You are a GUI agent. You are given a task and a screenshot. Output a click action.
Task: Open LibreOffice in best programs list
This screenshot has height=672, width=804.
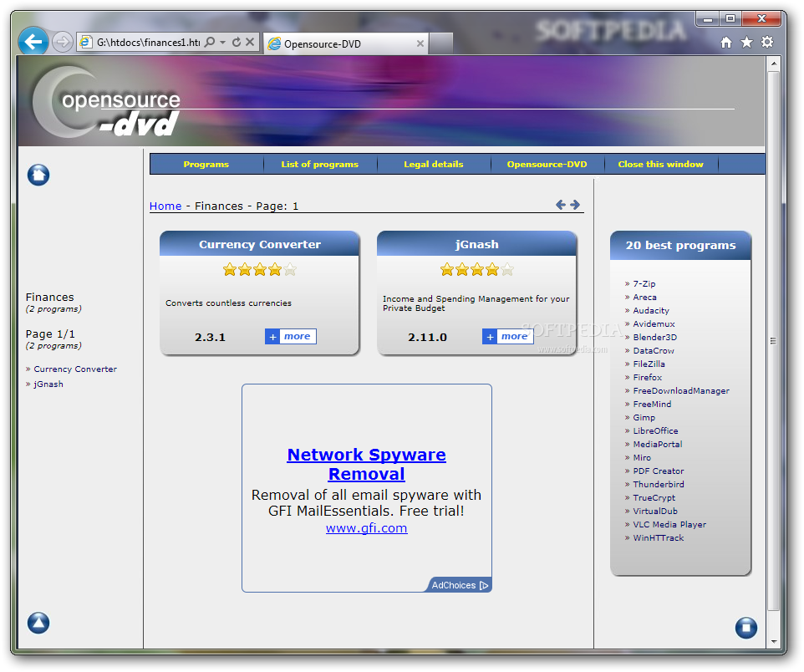pyautogui.click(x=655, y=430)
